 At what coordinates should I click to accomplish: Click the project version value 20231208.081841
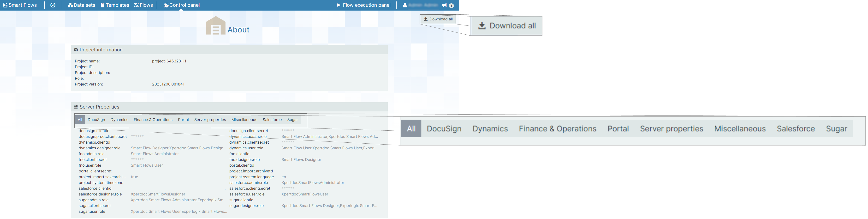[x=168, y=84]
